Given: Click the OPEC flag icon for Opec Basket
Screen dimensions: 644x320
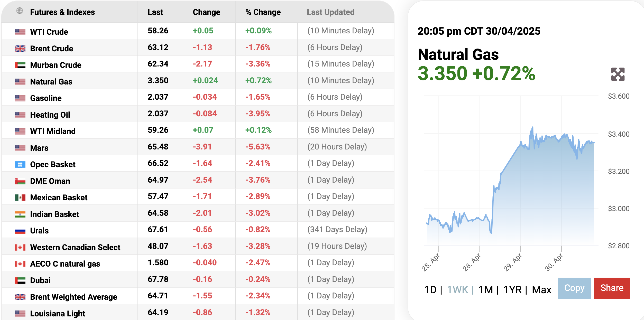Looking at the screenshot, I should [20, 164].
